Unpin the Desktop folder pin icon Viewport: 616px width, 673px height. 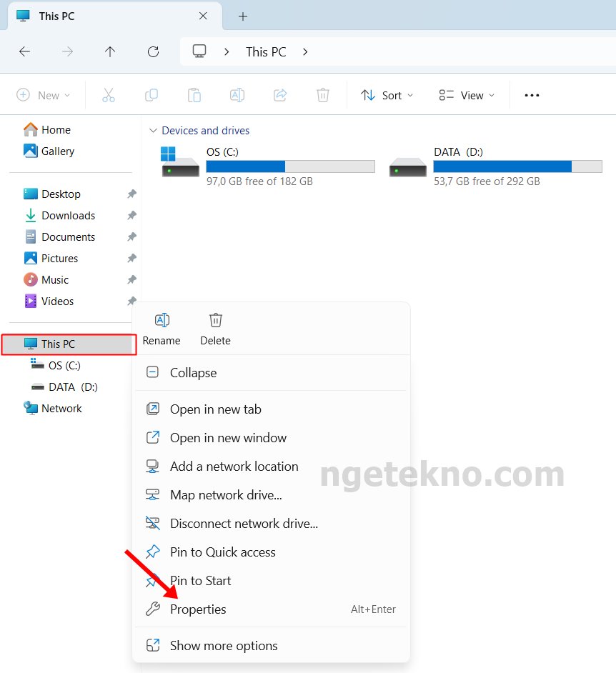(x=131, y=194)
